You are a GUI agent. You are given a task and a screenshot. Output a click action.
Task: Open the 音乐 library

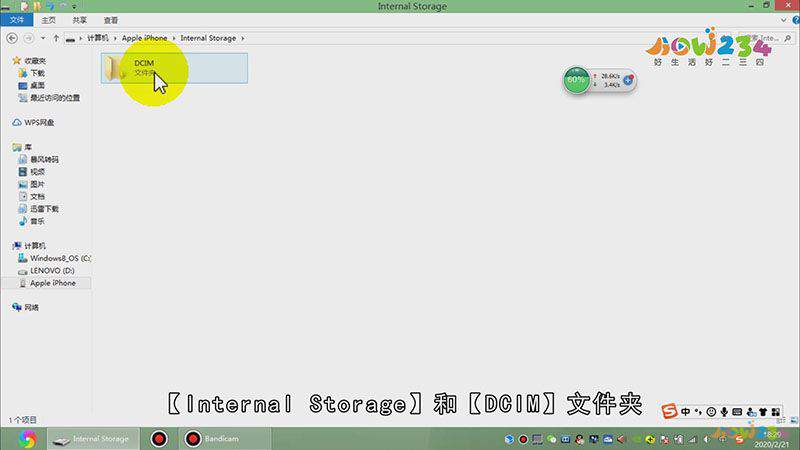pos(37,221)
